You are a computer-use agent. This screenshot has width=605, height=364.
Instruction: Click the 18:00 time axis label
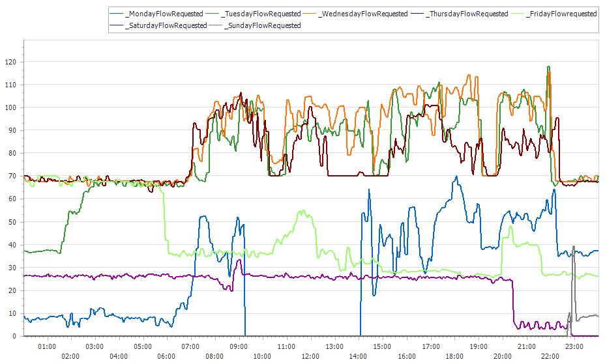click(x=454, y=356)
